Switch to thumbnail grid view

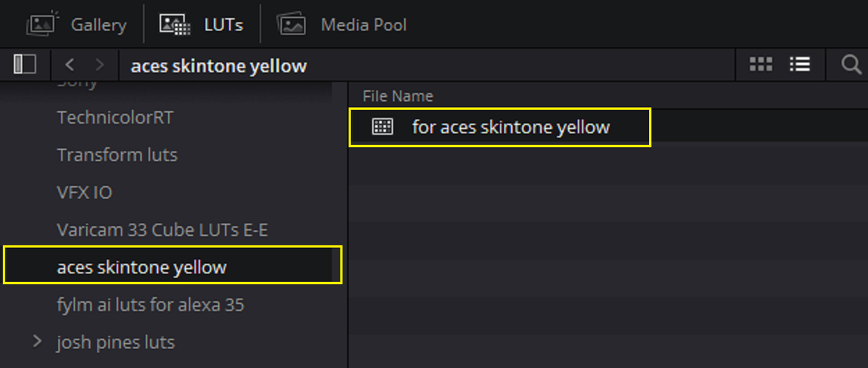point(761,64)
